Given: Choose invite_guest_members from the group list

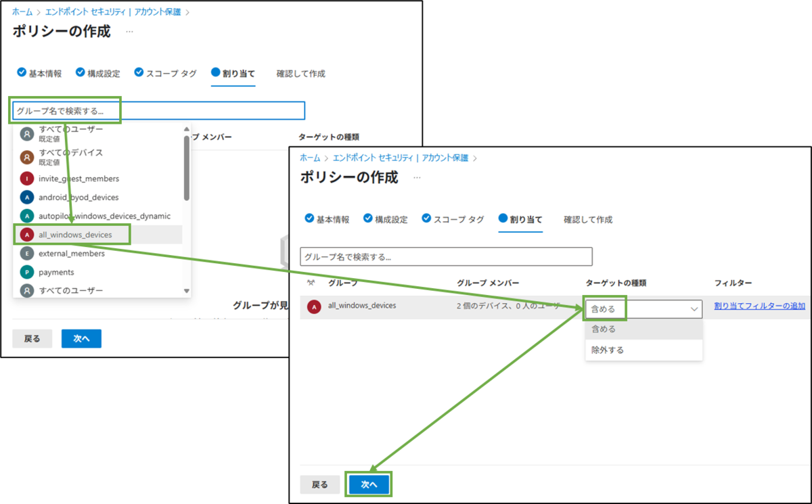Looking at the screenshot, I should tap(97, 179).
